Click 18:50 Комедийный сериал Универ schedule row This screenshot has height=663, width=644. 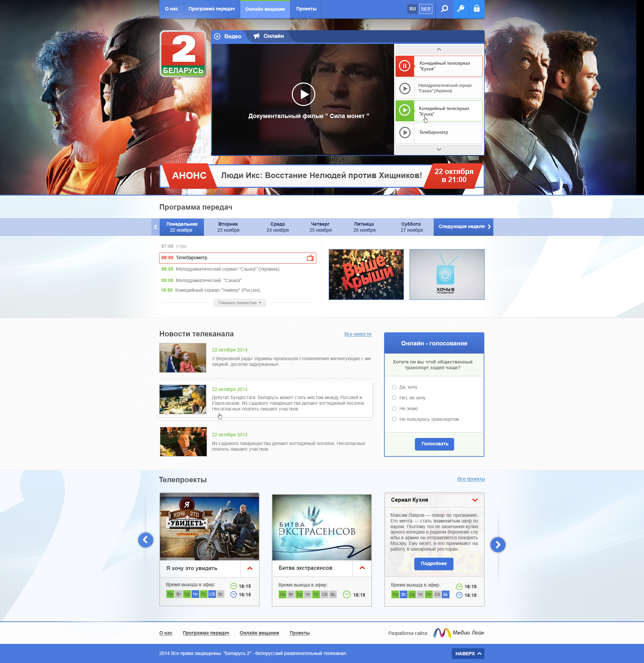click(x=211, y=290)
